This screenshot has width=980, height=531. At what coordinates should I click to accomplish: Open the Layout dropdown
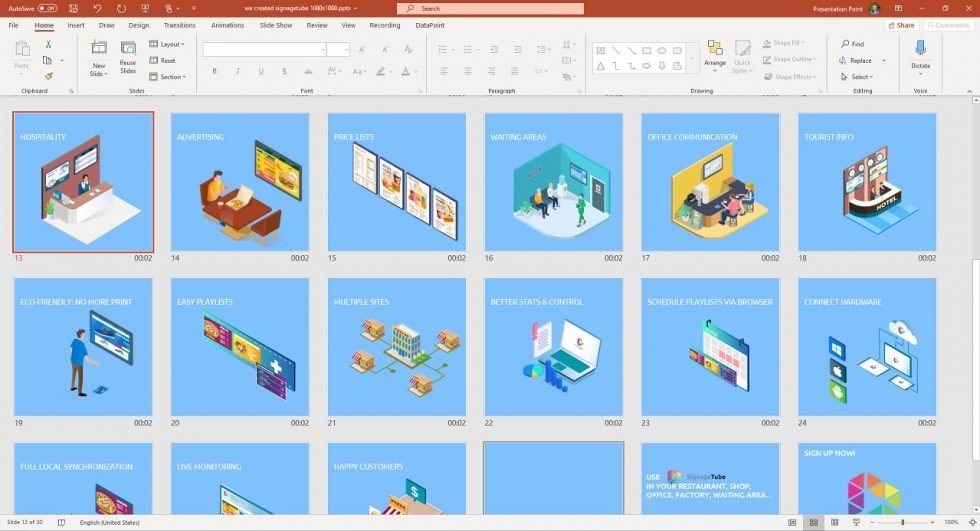point(167,44)
